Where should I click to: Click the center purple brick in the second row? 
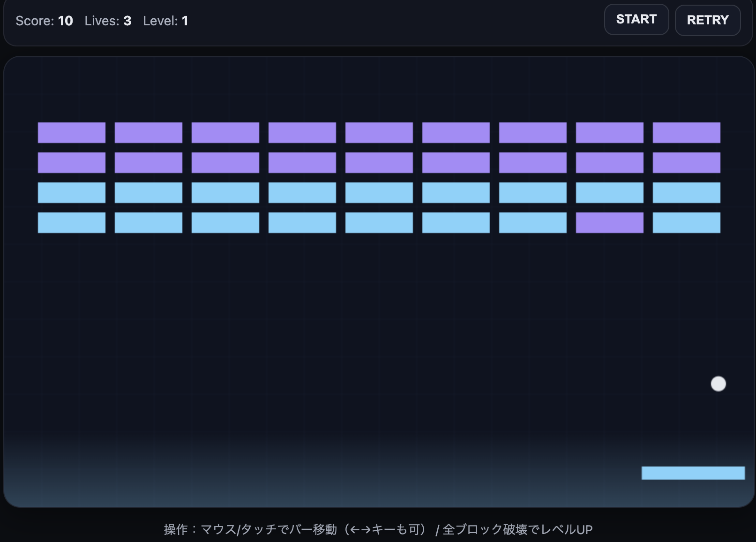(379, 163)
